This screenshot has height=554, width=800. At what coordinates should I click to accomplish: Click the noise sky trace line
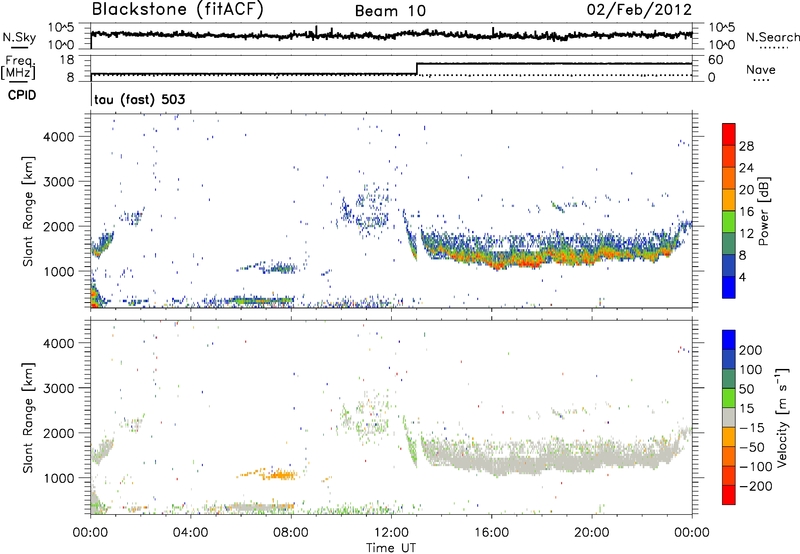391,35
